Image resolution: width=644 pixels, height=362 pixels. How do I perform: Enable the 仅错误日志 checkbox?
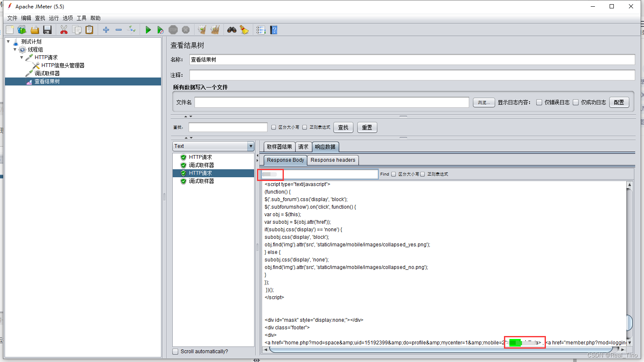click(x=539, y=102)
